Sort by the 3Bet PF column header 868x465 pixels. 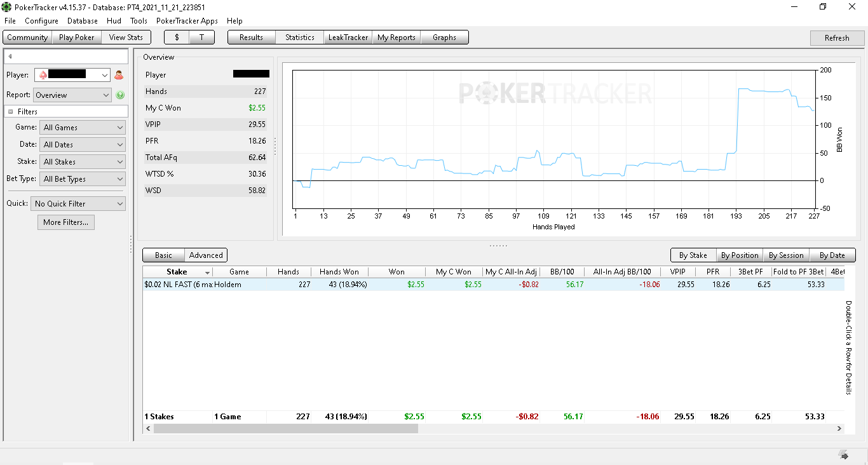(750, 272)
